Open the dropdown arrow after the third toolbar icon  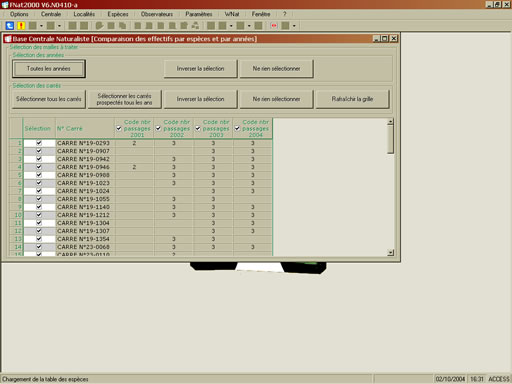[41, 26]
